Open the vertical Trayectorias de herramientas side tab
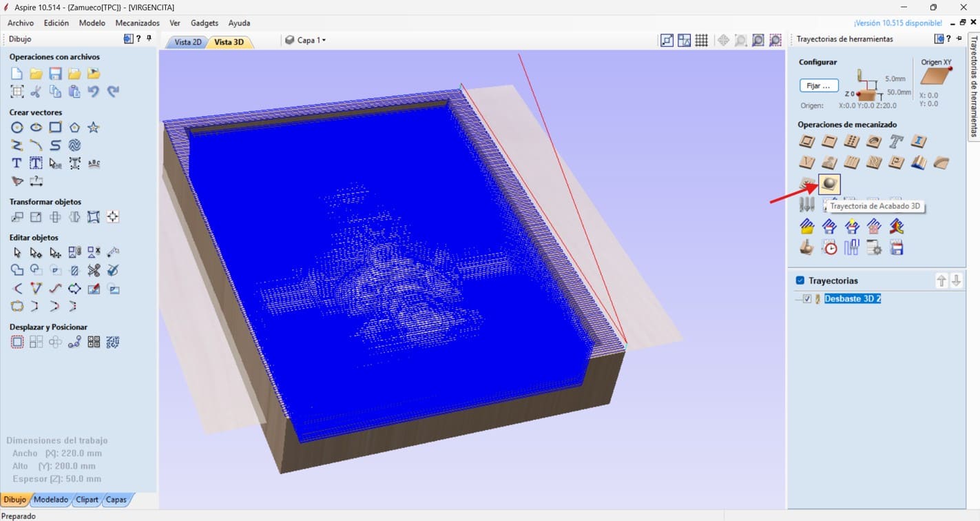This screenshot has height=521, width=980. [x=974, y=86]
